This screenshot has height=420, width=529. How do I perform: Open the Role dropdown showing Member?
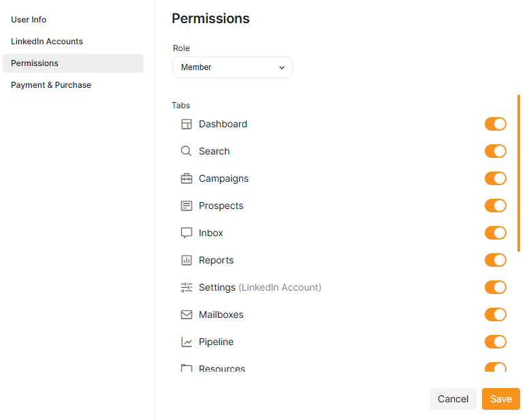coord(232,67)
